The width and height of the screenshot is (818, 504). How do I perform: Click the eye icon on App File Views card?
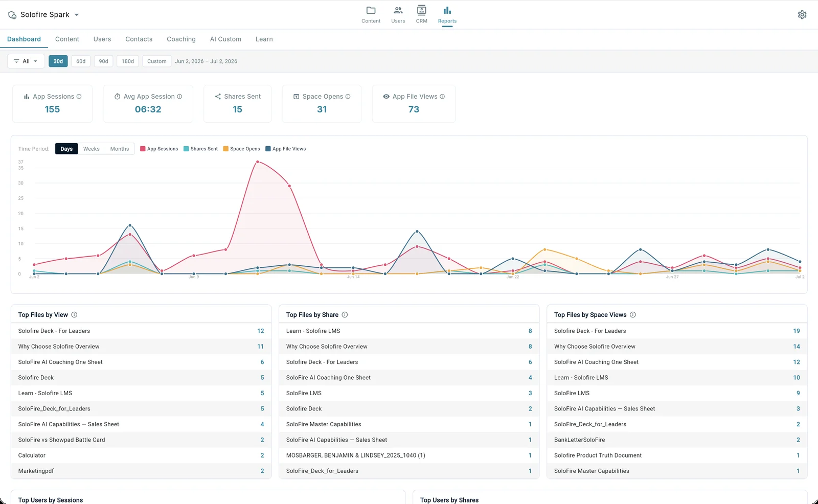(x=386, y=97)
